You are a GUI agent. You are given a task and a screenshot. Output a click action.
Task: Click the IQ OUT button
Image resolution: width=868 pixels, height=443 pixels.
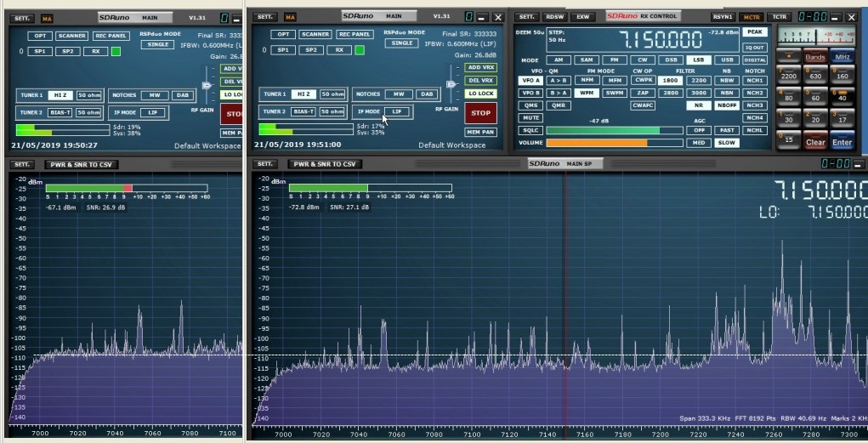pos(755,48)
